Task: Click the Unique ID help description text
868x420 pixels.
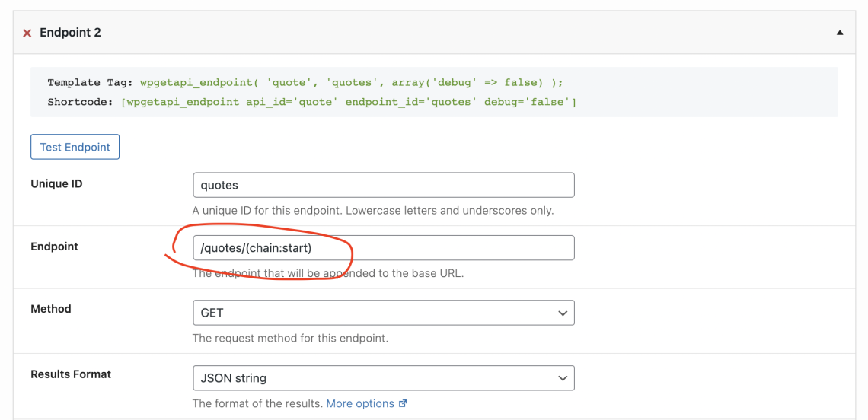Action: pos(373,211)
